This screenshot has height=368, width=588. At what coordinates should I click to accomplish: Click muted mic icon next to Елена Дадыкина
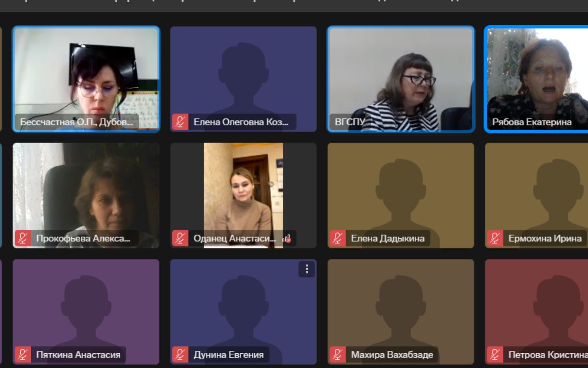click(x=338, y=238)
